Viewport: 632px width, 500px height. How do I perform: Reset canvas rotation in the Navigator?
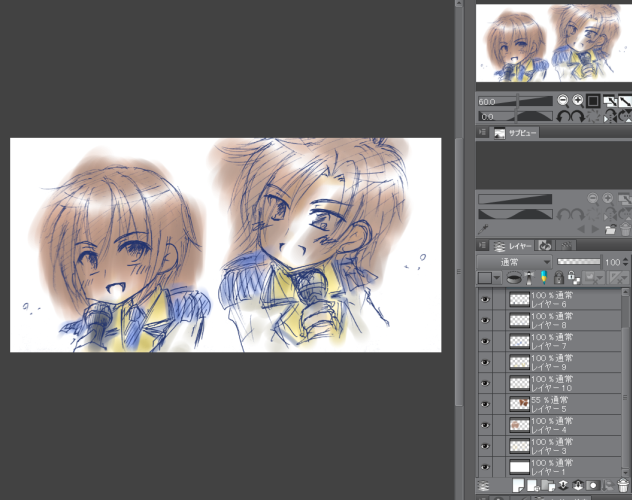coord(593,116)
